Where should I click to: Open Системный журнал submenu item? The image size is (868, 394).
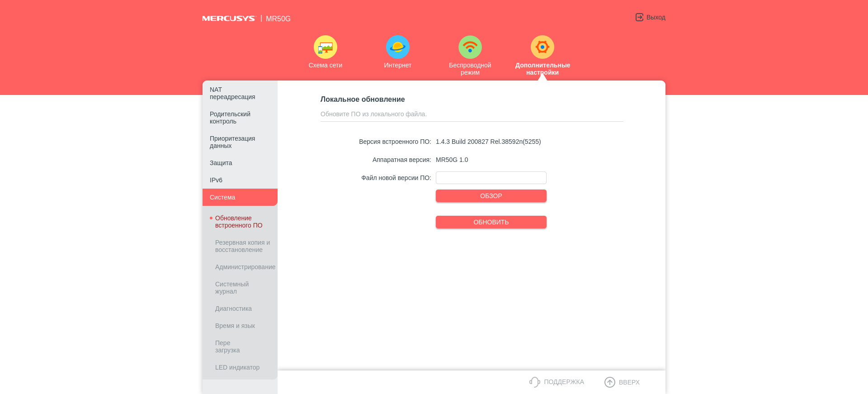click(x=232, y=288)
